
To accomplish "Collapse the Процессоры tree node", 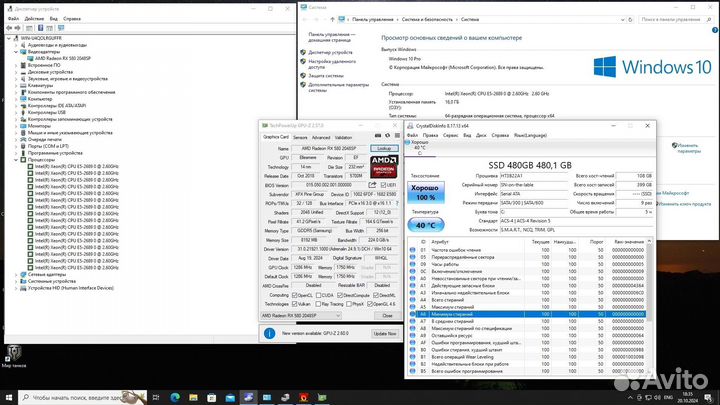I will 16,160.
